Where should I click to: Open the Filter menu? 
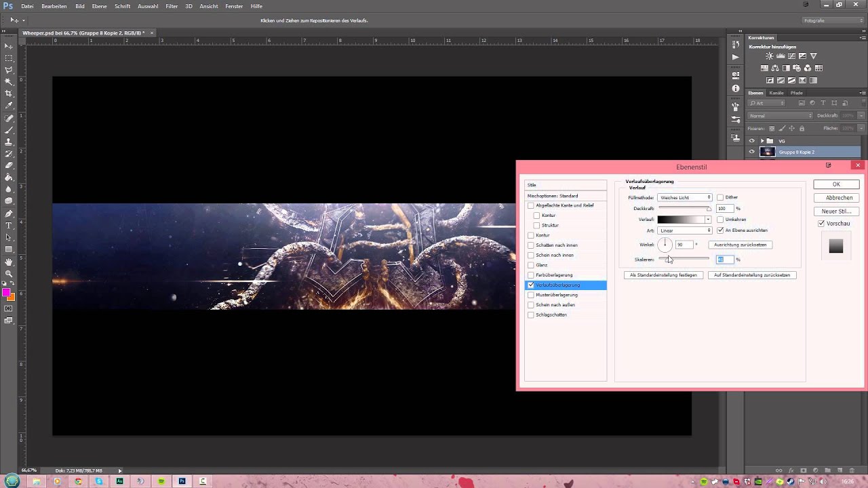[x=172, y=6]
